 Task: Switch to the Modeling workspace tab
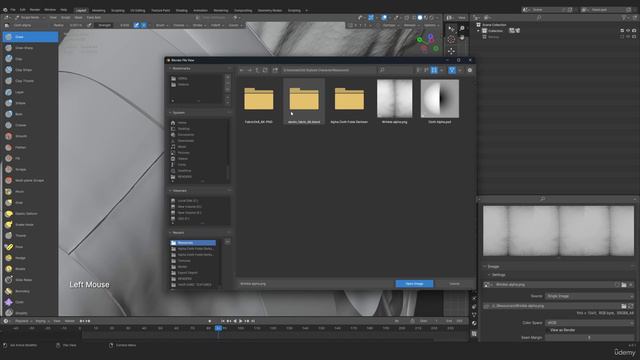pyautogui.click(x=98, y=10)
